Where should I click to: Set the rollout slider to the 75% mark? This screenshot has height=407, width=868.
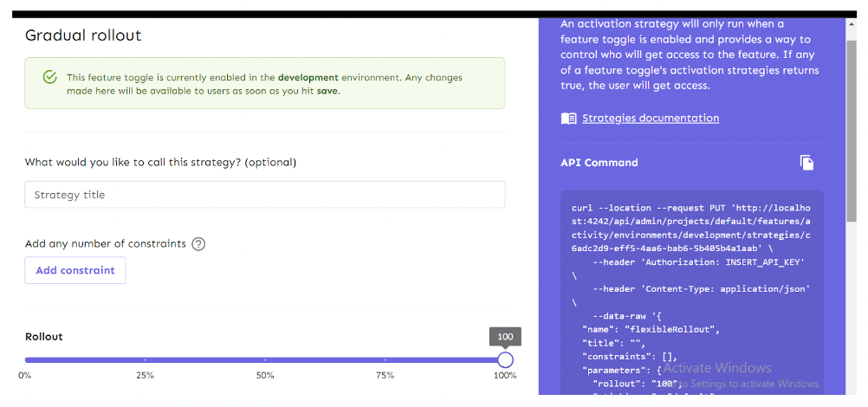click(385, 359)
